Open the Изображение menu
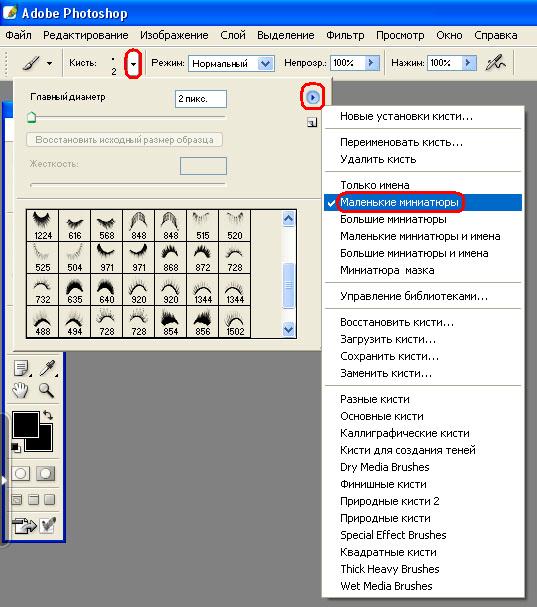Screen dimensions: 537x607 [174, 35]
